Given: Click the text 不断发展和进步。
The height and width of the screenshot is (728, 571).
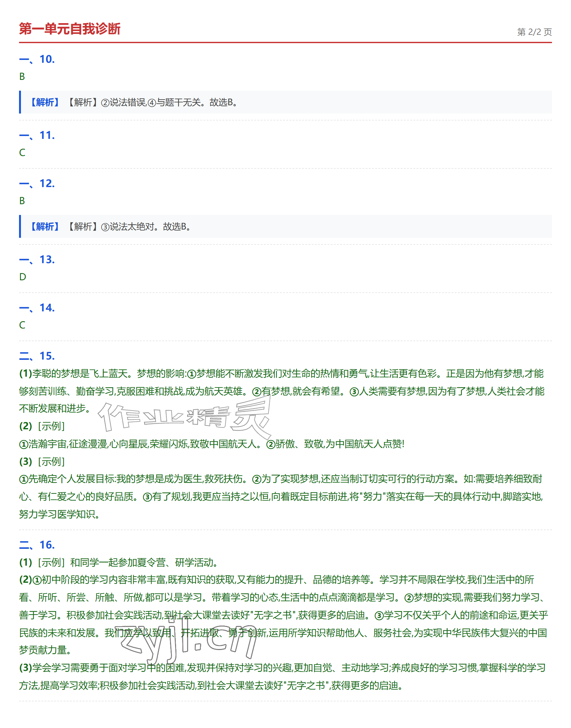Looking at the screenshot, I should (55, 409).
